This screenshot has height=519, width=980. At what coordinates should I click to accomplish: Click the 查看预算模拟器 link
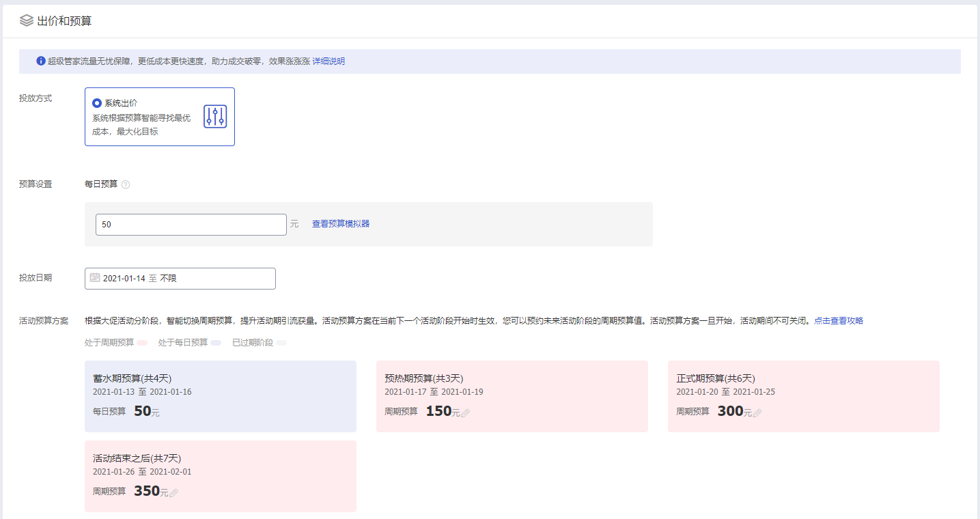pos(340,223)
